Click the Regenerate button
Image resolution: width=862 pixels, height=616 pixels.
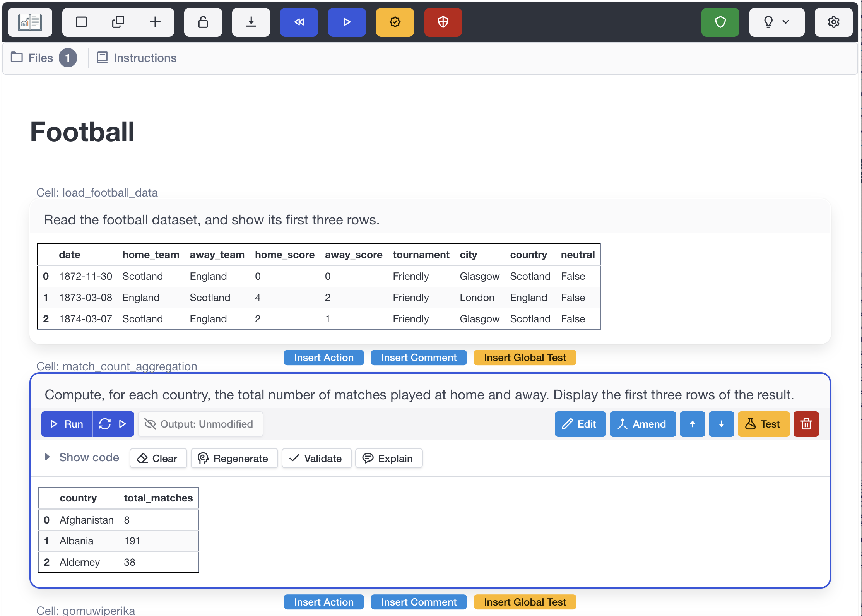click(x=234, y=458)
